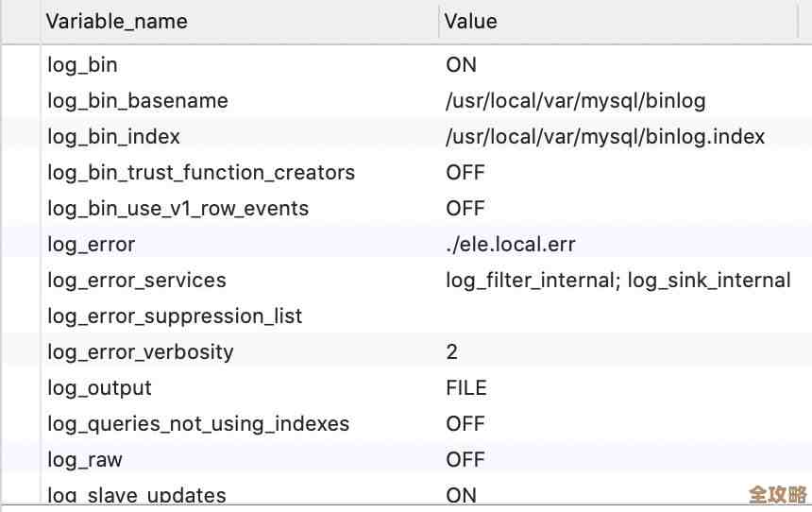
Task: Select the log_error_suppression_list row
Action: tap(175, 316)
